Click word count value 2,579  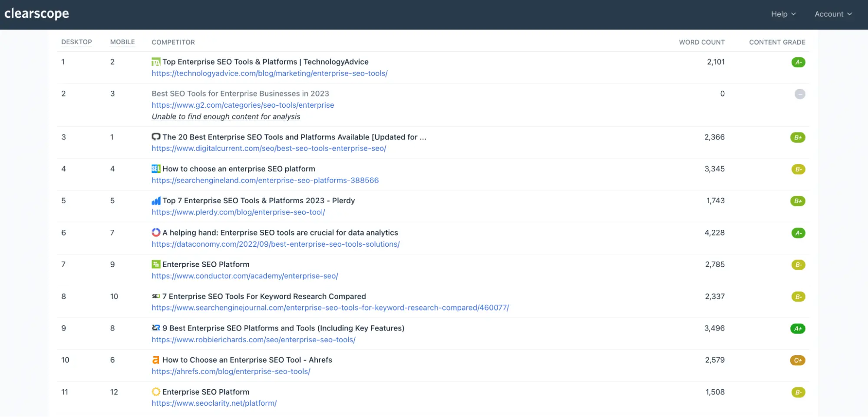(x=715, y=360)
